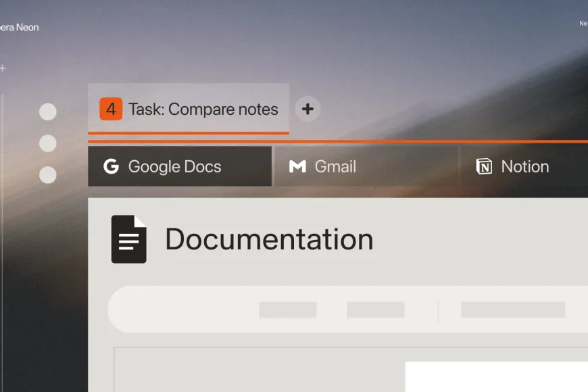Click the top circular window button
Image resolution: width=588 pixels, height=392 pixels.
pos(48,112)
